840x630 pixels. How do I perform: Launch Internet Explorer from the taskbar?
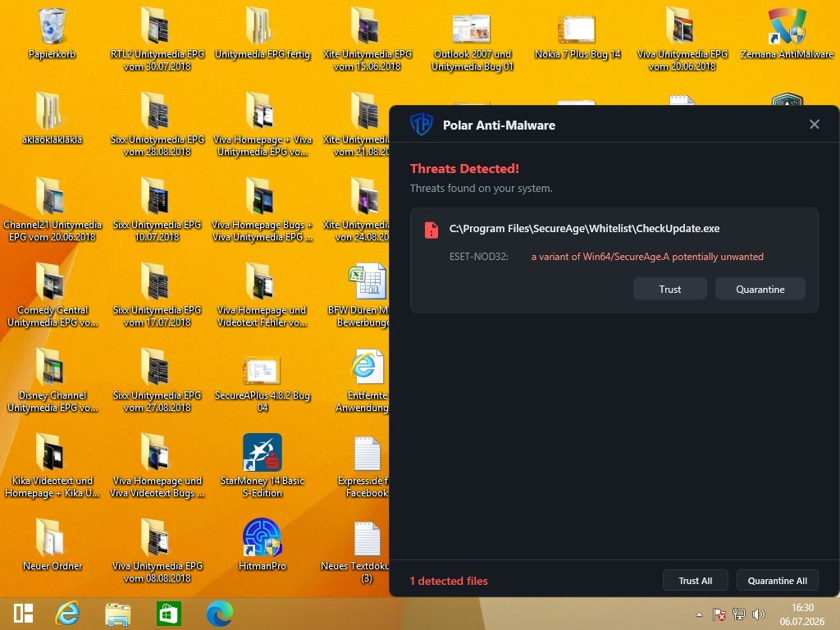[67, 614]
